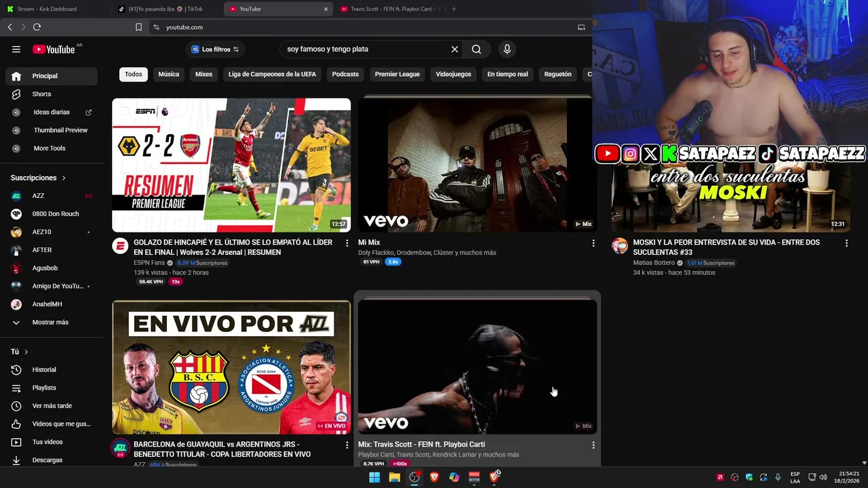Click the magnifier search button
This screenshot has width=868, height=488.
click(x=477, y=49)
